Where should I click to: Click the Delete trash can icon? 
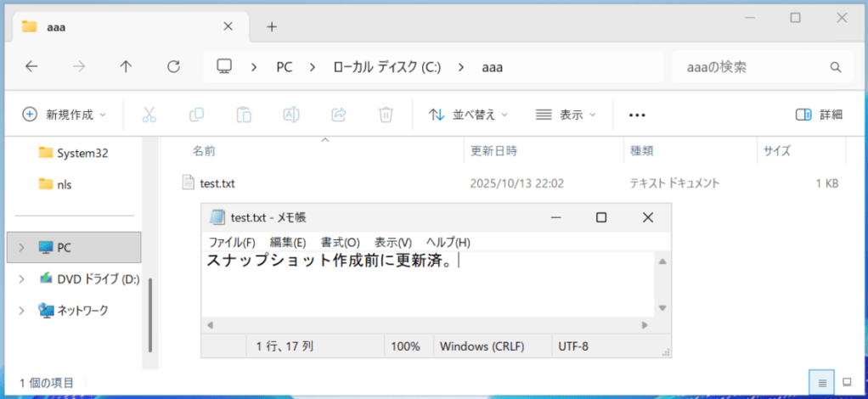[386, 114]
